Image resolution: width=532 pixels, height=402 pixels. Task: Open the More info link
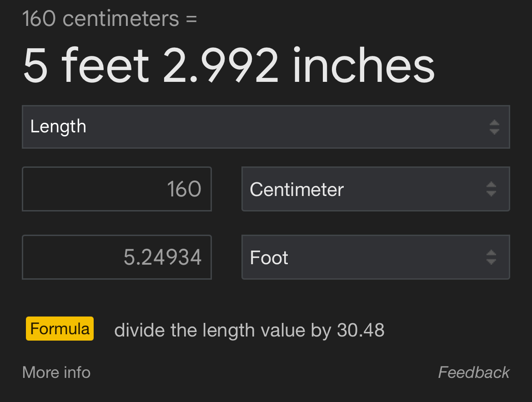click(56, 372)
